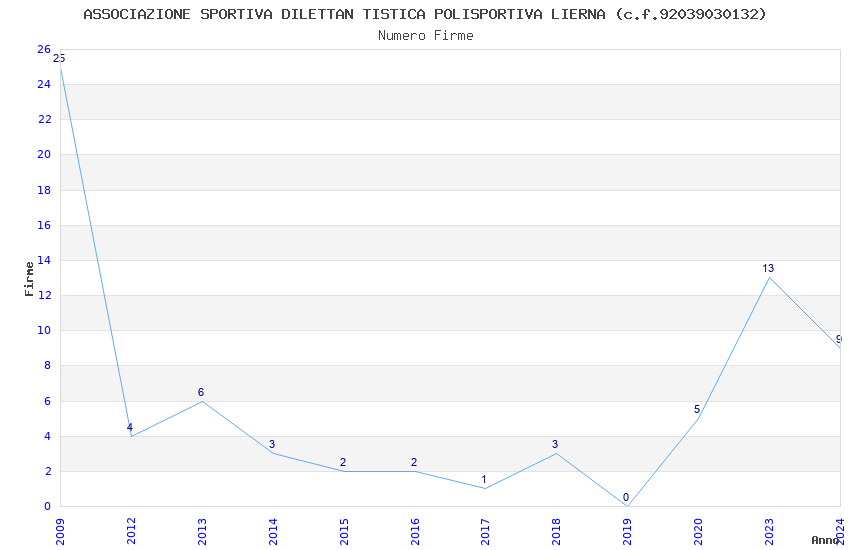
Task: Click the 2017 data point labeled 1
Action: (x=485, y=488)
